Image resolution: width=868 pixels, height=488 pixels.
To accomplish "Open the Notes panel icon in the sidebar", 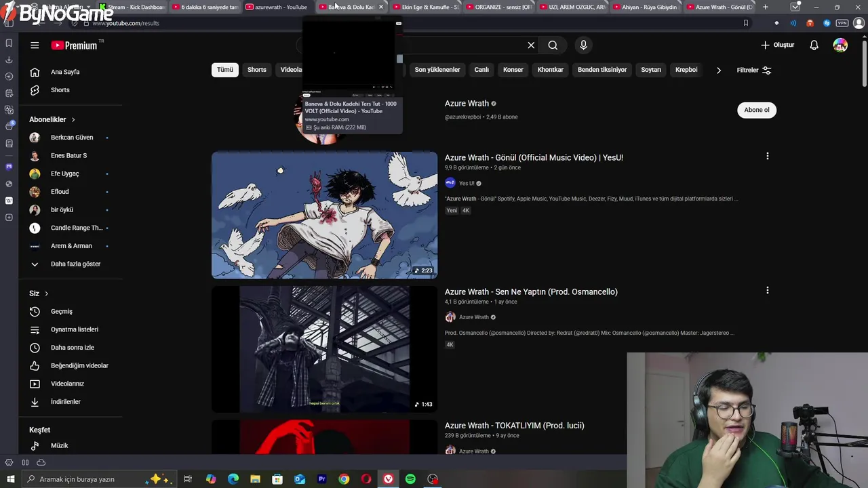I will click(9, 93).
